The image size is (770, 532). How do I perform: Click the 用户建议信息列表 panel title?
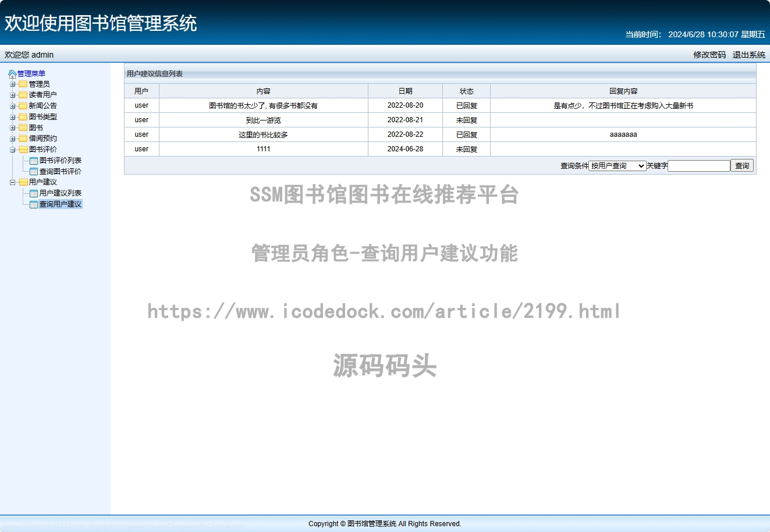tap(155, 74)
